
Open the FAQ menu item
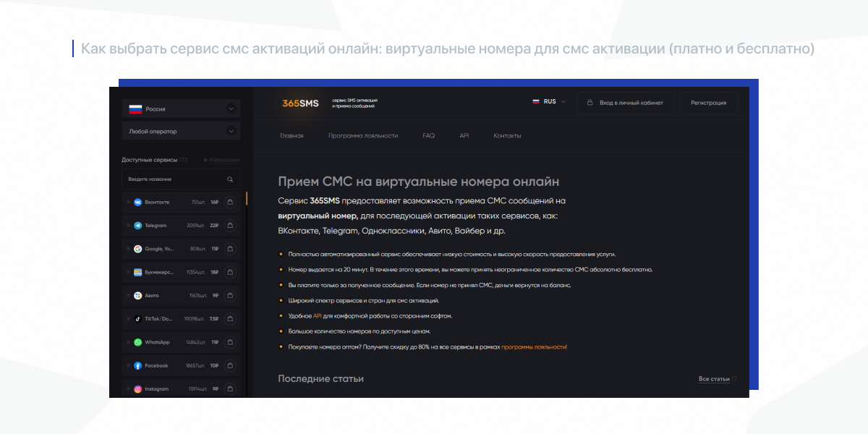click(429, 136)
